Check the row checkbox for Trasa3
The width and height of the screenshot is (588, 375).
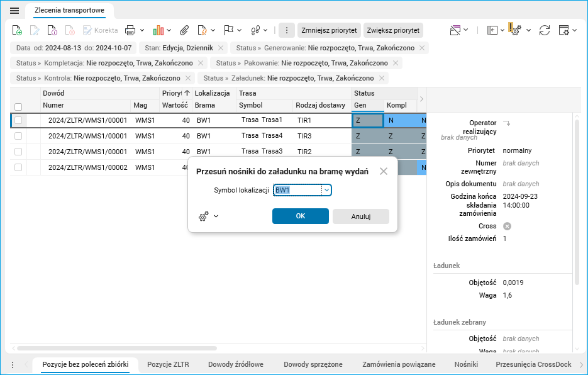(18, 152)
